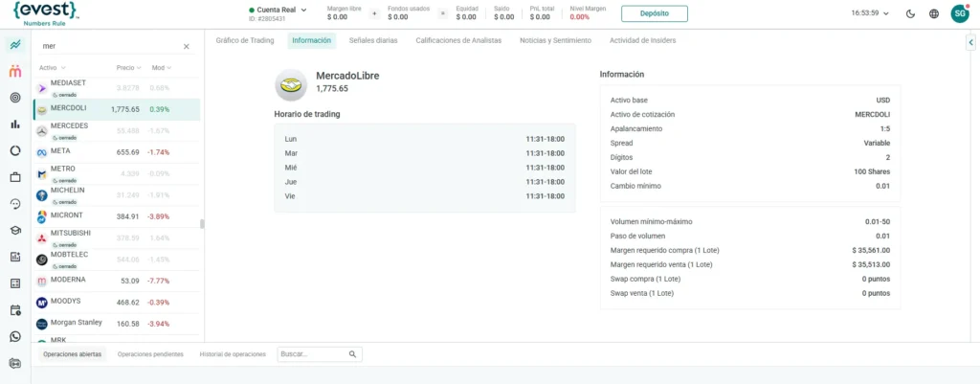Open Señales diarias tab
This screenshot has height=384, width=980.
373,40
